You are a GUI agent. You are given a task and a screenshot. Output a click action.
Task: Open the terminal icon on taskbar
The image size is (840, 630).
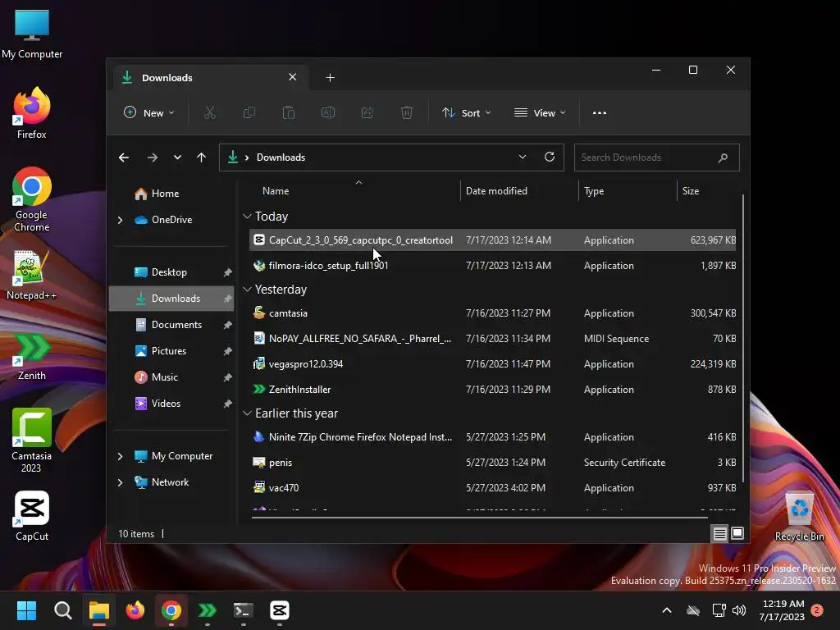(x=243, y=610)
